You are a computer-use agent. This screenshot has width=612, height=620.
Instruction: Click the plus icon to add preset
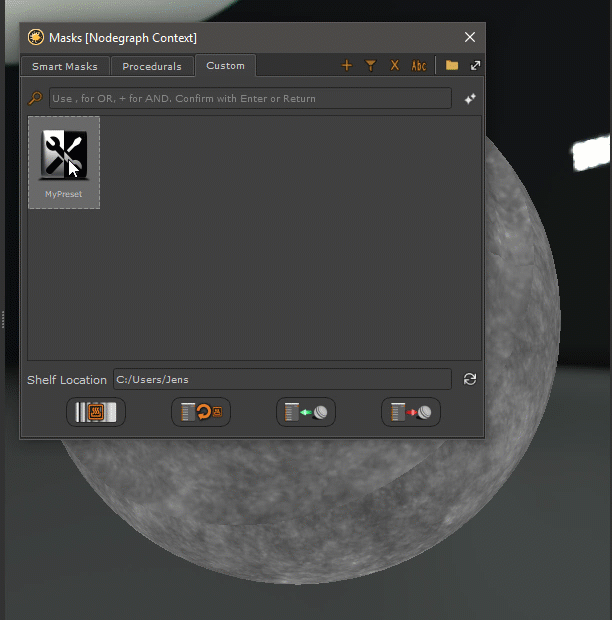(347, 66)
